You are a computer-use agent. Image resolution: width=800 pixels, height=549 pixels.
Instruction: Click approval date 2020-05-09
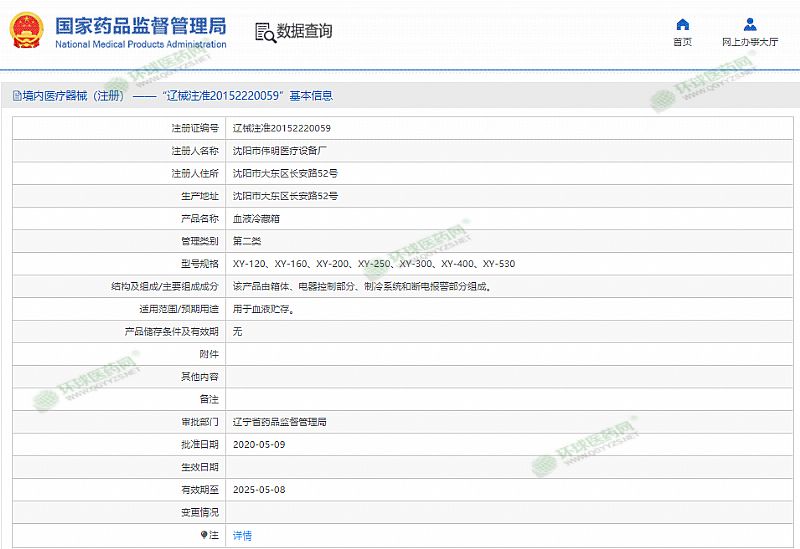pos(258,444)
